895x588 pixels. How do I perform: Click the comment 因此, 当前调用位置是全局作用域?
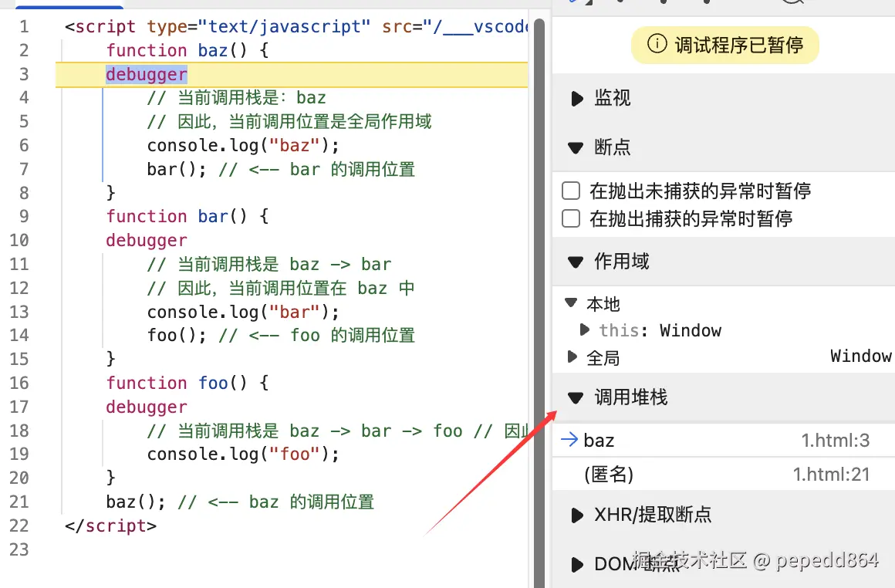(289, 122)
